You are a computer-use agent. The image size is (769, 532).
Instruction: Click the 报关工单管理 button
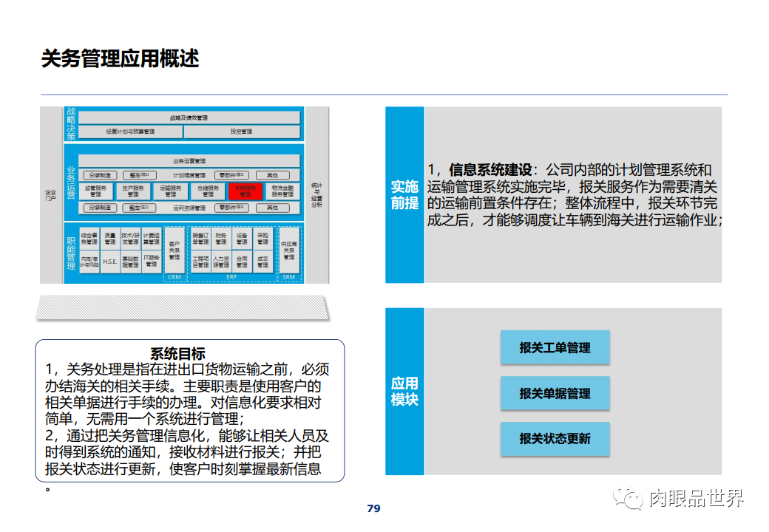[555, 347]
